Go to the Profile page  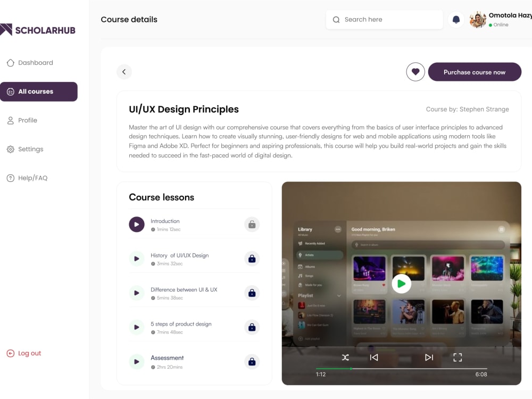tap(22, 120)
